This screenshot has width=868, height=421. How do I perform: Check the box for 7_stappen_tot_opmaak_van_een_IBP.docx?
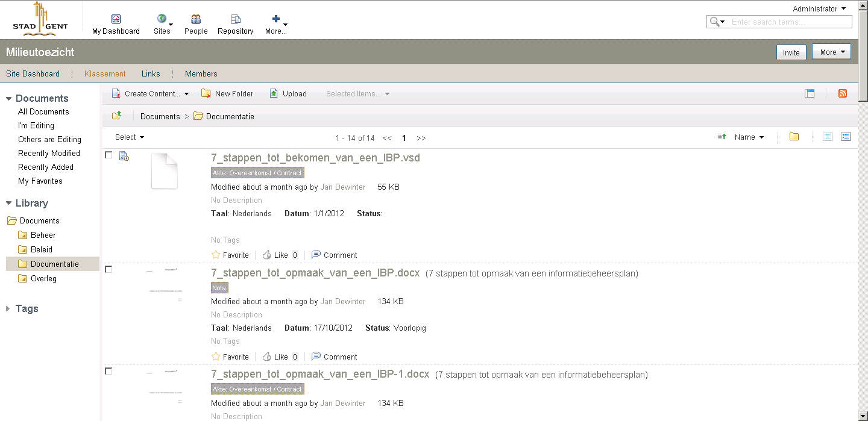coord(108,269)
